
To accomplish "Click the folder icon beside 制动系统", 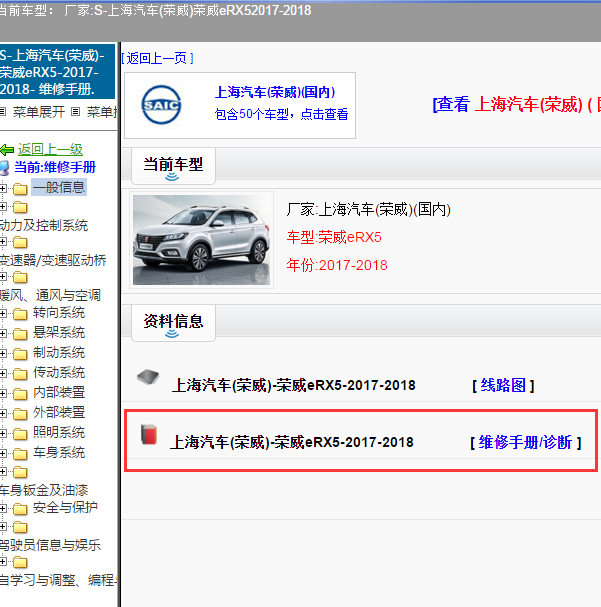I will tap(20, 353).
